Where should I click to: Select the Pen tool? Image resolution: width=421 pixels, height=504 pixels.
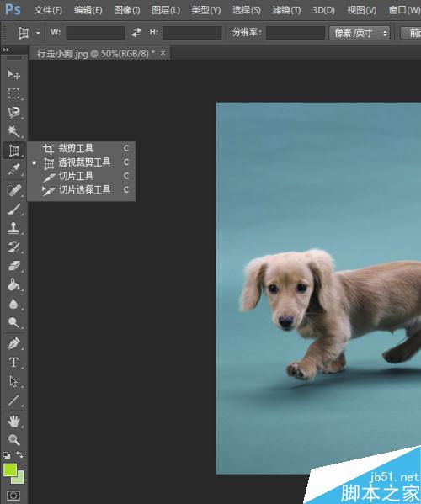[13, 343]
